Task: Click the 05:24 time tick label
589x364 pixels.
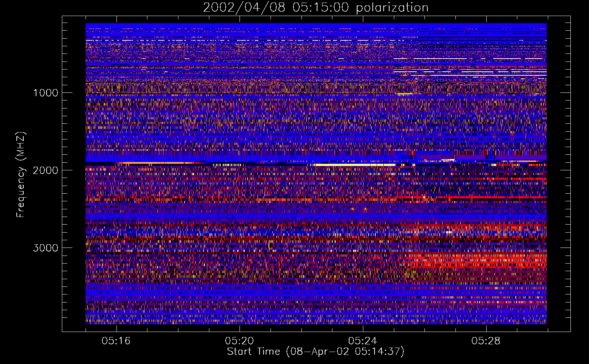Action: 363,341
